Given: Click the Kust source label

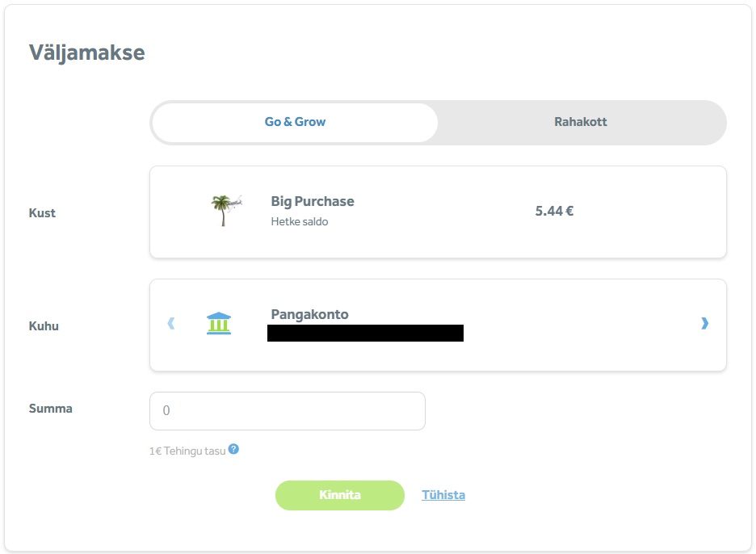Looking at the screenshot, I should 42,213.
